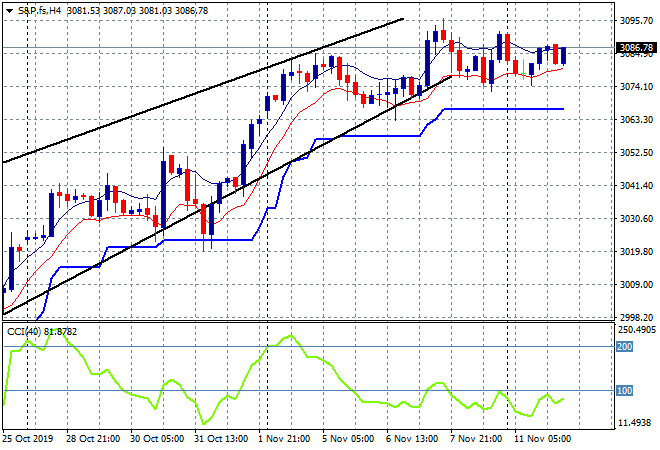Image resolution: width=660 pixels, height=450 pixels.
Task: Click the 30 Oct 05:00 time label
Action: tap(157, 439)
